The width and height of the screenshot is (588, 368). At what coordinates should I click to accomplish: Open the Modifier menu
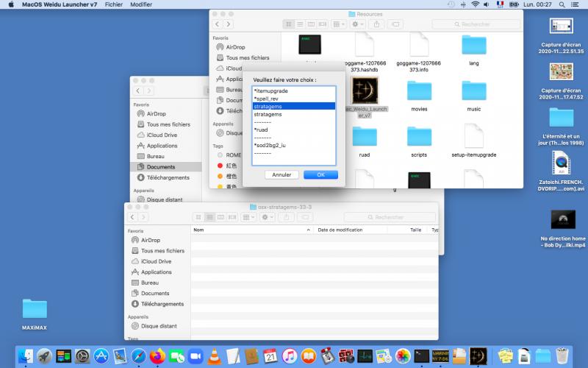pos(141,4)
